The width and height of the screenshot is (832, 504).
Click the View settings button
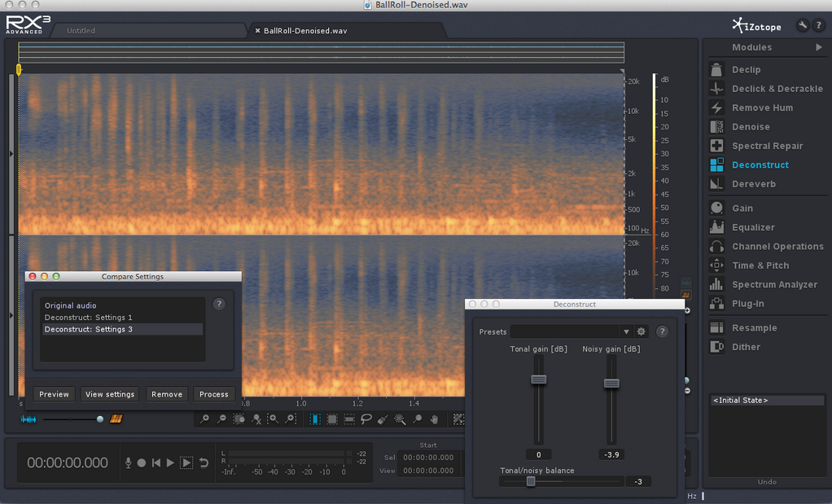(110, 394)
